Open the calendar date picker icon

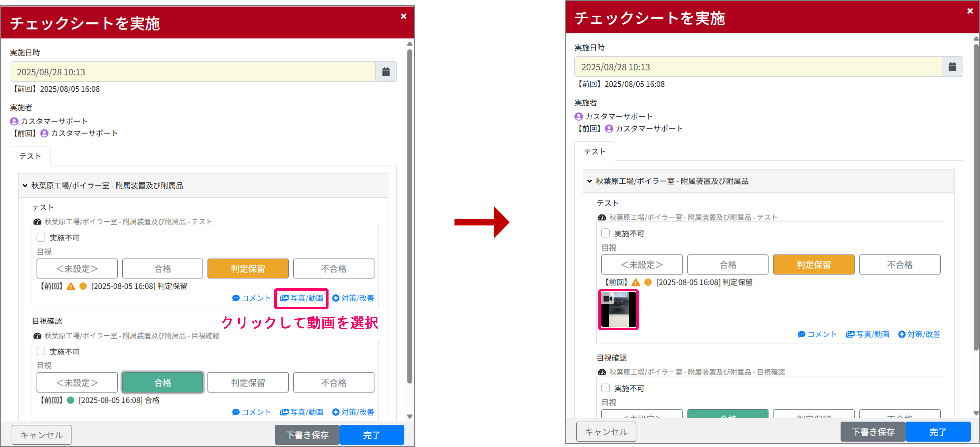coord(386,71)
